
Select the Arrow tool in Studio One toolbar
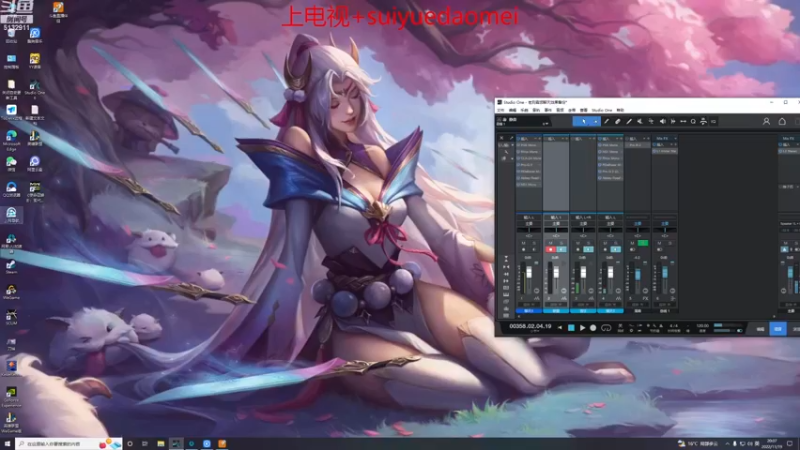(584, 121)
